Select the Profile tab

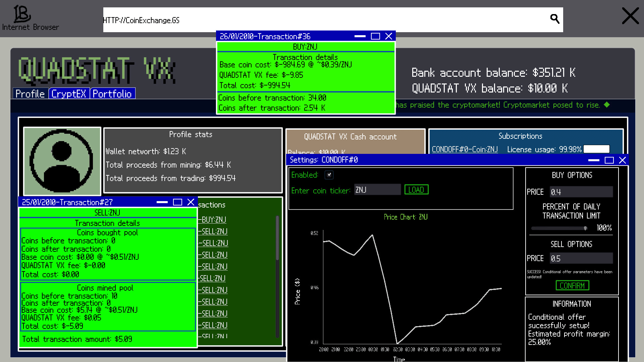click(30, 94)
